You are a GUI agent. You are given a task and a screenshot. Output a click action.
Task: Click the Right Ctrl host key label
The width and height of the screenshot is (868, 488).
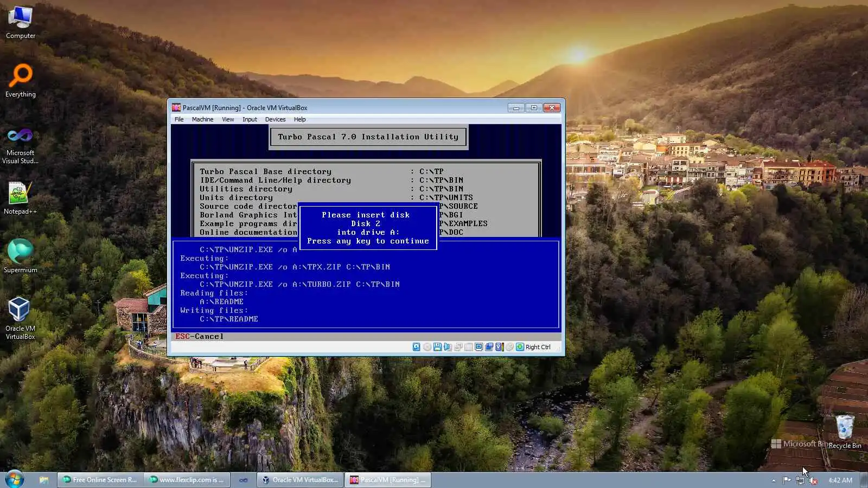pos(538,347)
